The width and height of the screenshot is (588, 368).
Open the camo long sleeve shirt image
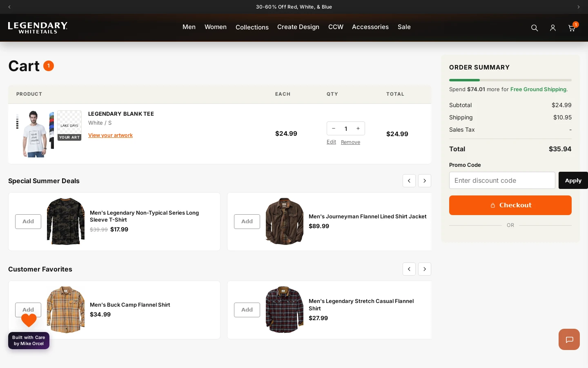pyautogui.click(x=66, y=222)
